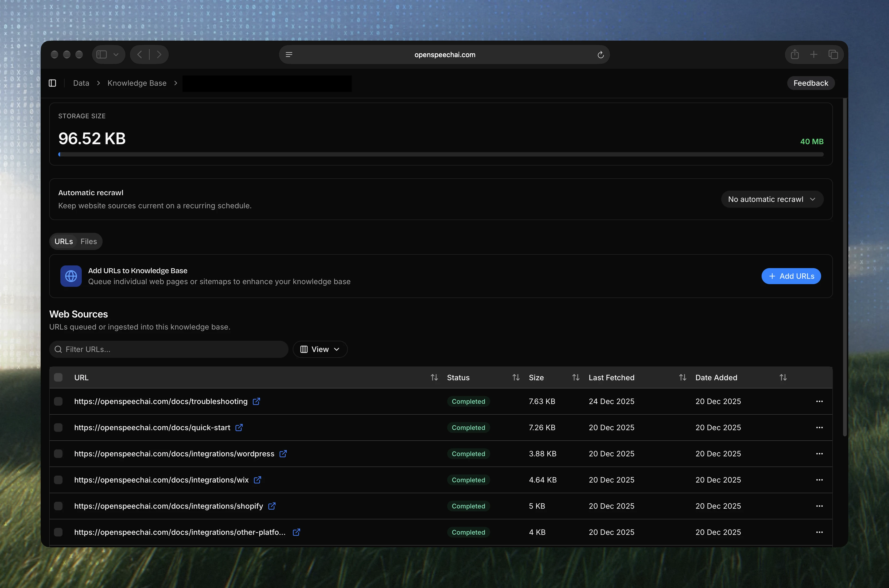
Task: Click the openspeechai.com address bar
Action: (x=444, y=55)
